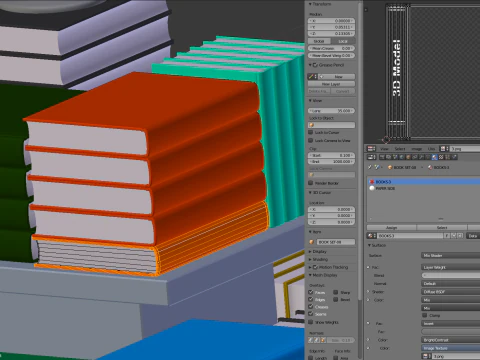Expand the Shading panel
The height and width of the screenshot is (360, 480).
pos(310,259)
